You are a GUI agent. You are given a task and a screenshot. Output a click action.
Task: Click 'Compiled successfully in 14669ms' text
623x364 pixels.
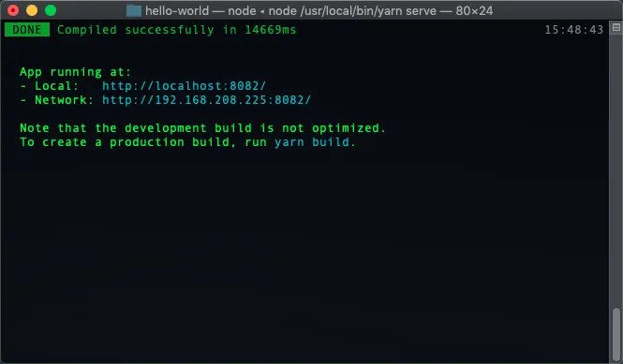tap(177, 30)
